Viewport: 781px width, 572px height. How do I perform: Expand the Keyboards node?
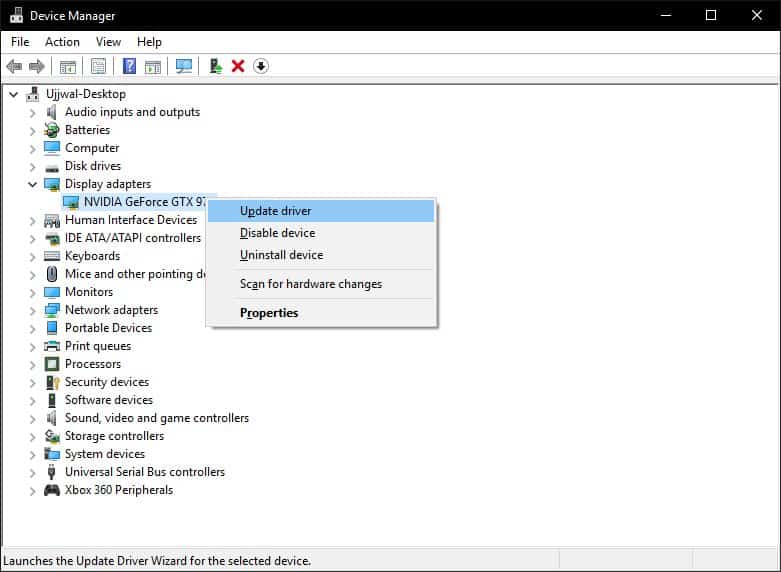tap(32, 257)
